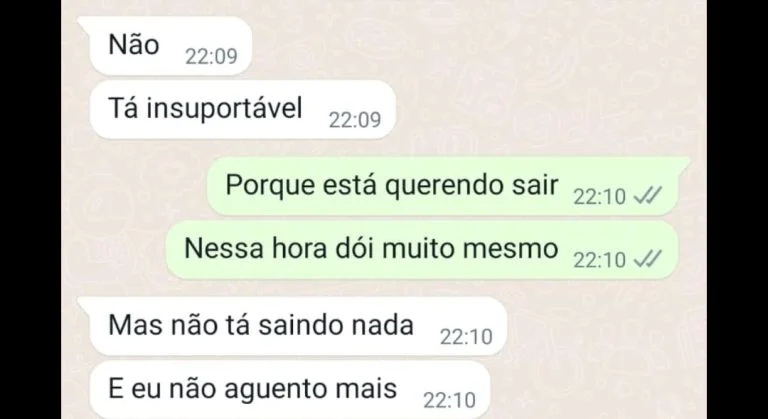Click the empty chat wallpaper beside 'Não'
This screenshot has height=419, width=768.
pyautogui.click(x=465, y=47)
